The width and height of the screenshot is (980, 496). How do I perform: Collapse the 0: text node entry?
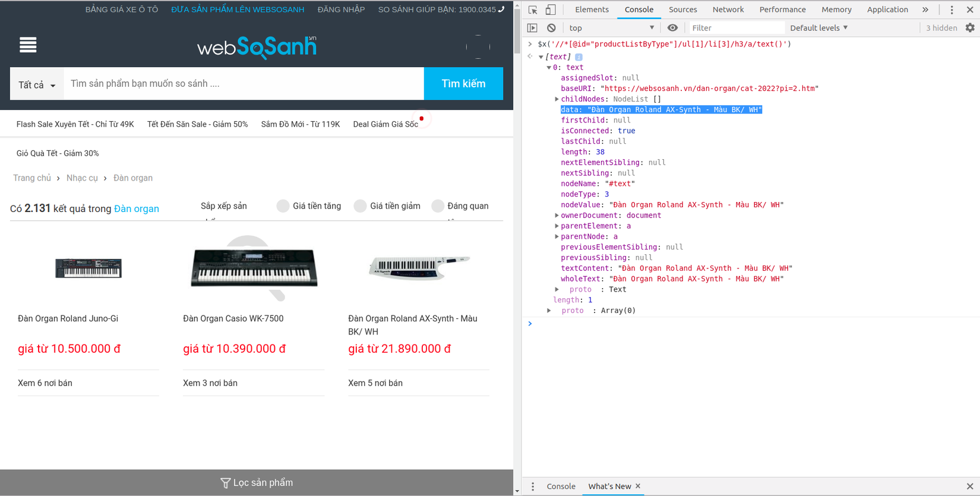pyautogui.click(x=549, y=68)
